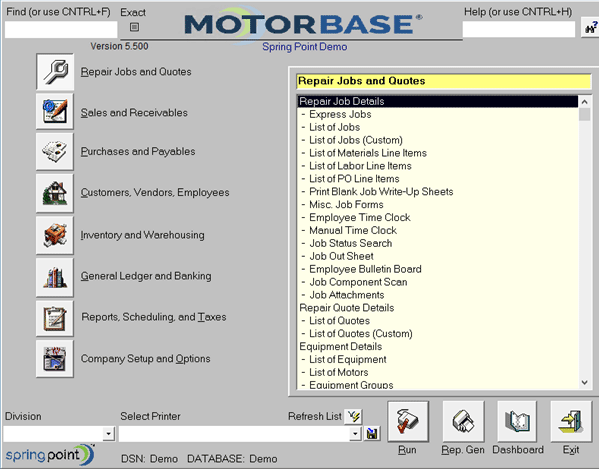This screenshot has height=469, width=599.
Task: Click the Find search input field
Action: pos(61,29)
